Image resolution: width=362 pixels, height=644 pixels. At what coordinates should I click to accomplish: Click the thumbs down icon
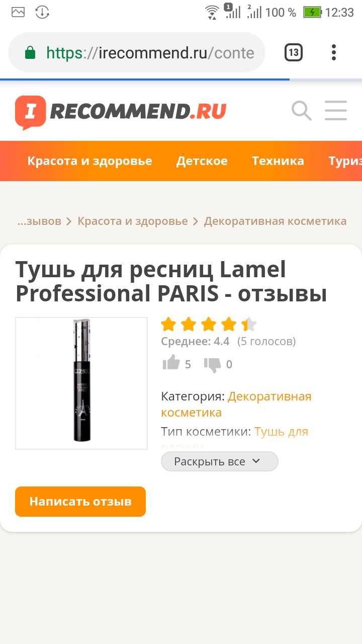click(213, 365)
